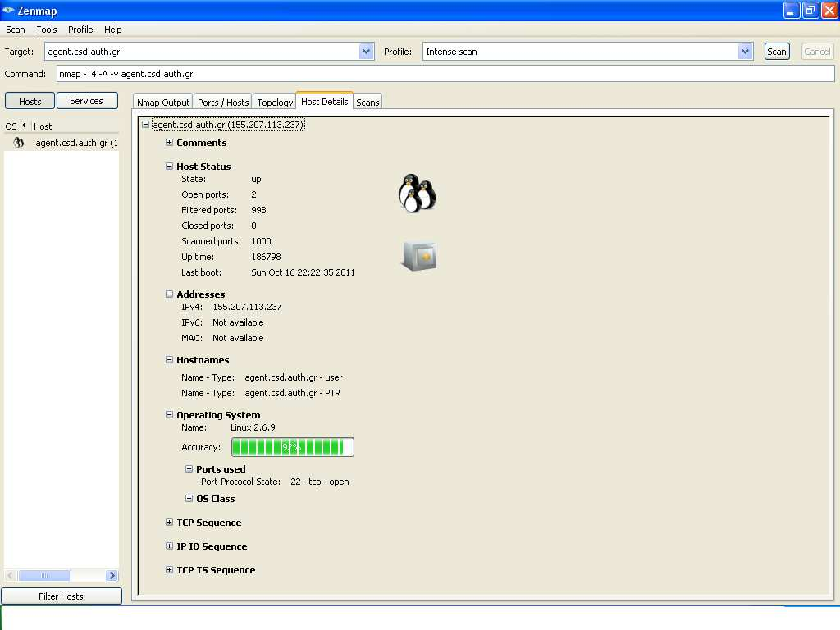This screenshot has height=630, width=840.
Task: Click the Cancel button
Action: pos(817,52)
